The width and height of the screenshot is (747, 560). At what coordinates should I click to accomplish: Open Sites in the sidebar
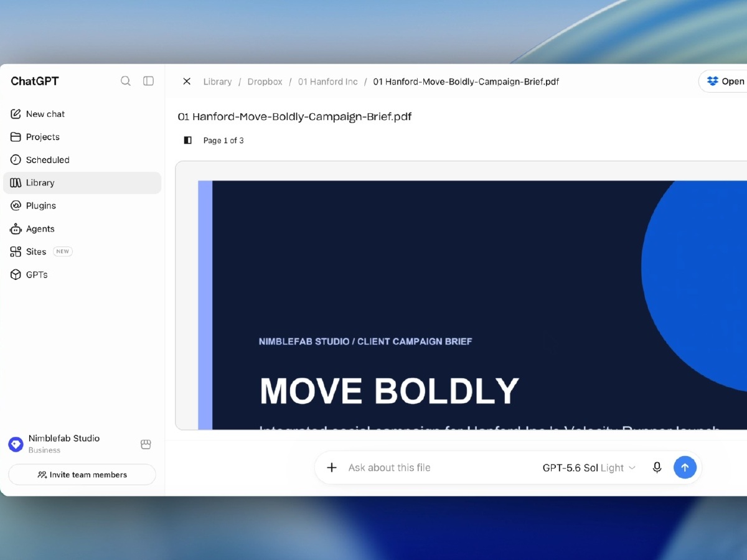[x=82, y=252]
